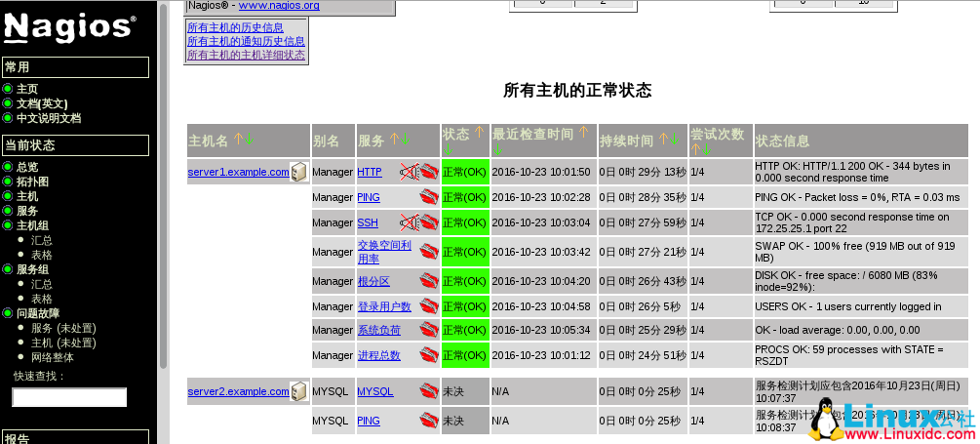Open 主页 in the sidebar menu

(27, 89)
